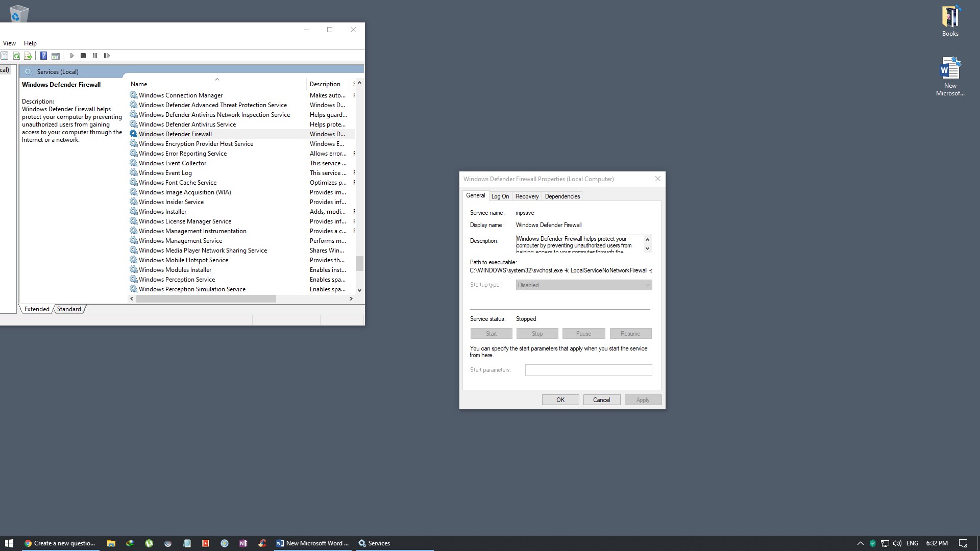Image resolution: width=980 pixels, height=551 pixels.
Task: Select Windows Defender Firewall service row
Action: 241,134
